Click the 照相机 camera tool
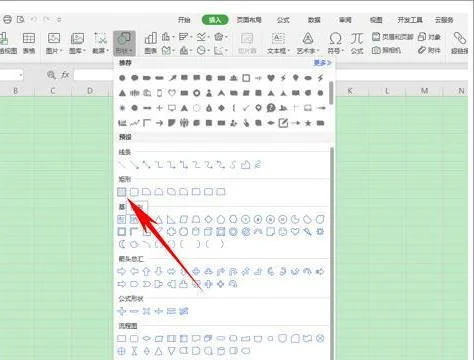This screenshot has width=474, height=360. click(387, 50)
